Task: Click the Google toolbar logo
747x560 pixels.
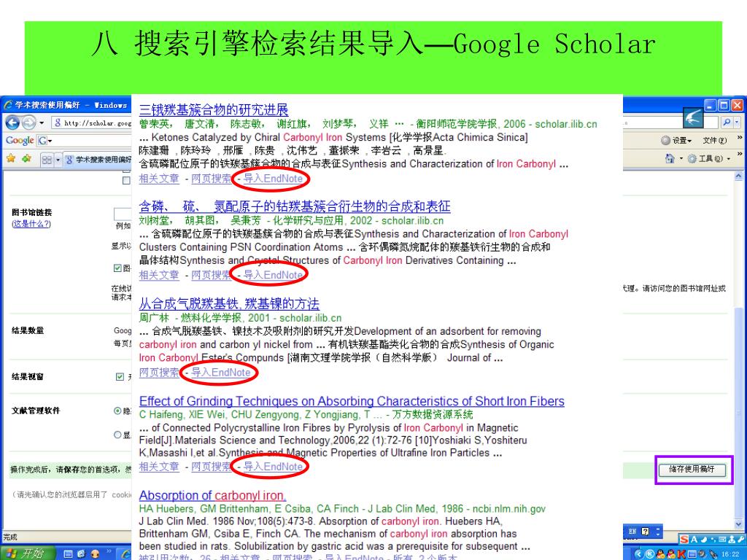Action: [20, 141]
